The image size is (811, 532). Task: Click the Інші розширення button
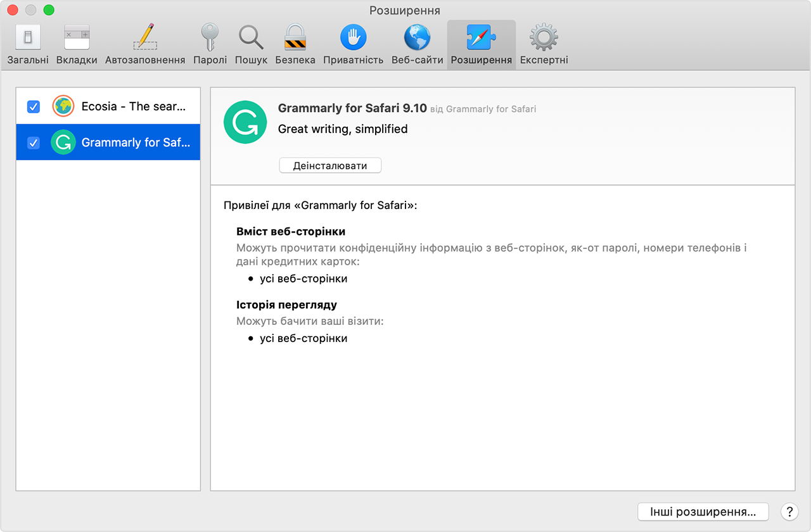click(703, 512)
